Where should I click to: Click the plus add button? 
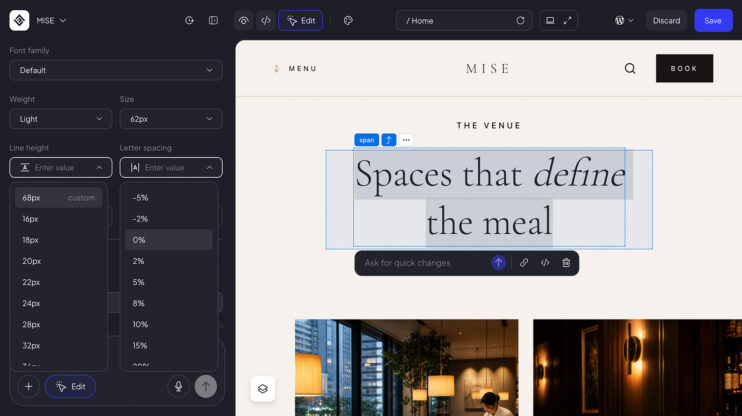tap(28, 387)
